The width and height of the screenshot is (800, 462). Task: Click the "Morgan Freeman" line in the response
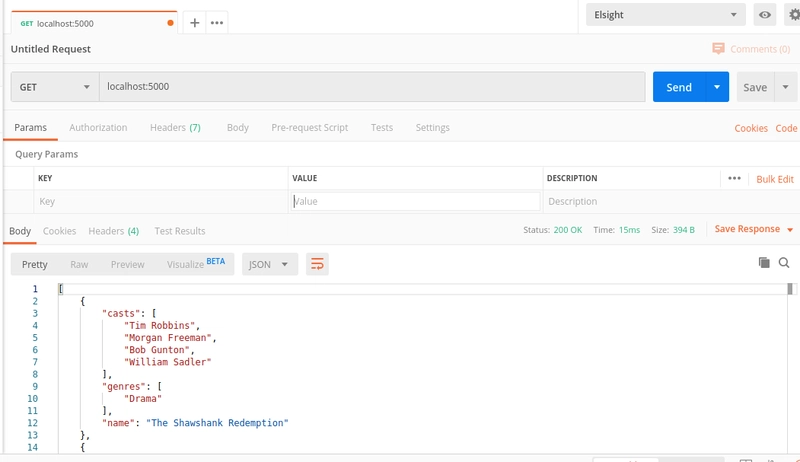click(170, 338)
